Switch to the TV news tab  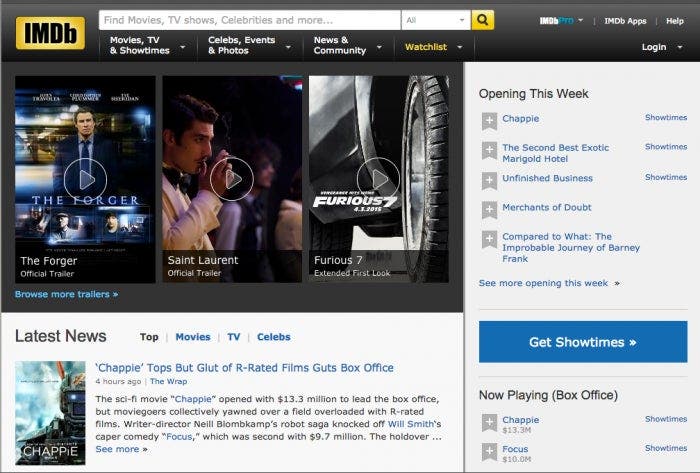click(x=233, y=337)
